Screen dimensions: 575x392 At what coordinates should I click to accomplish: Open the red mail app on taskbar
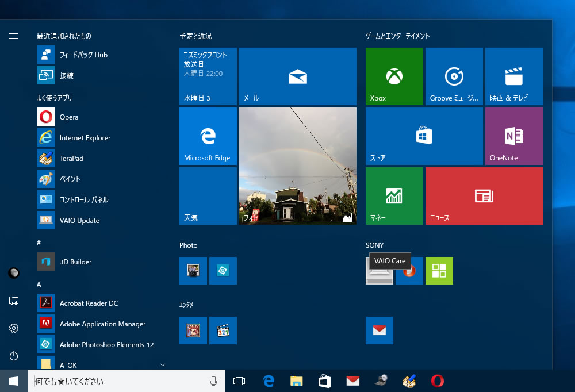pyautogui.click(x=353, y=381)
